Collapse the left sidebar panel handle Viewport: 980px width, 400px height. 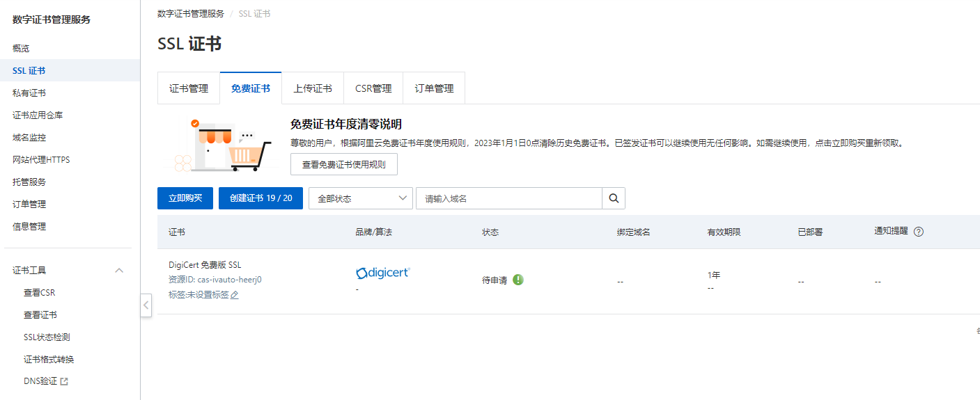[x=146, y=305]
